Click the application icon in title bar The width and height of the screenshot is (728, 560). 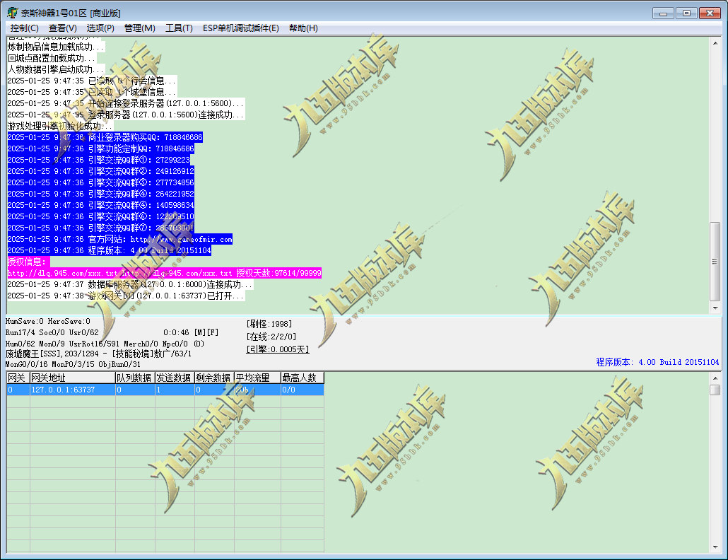pos(13,13)
